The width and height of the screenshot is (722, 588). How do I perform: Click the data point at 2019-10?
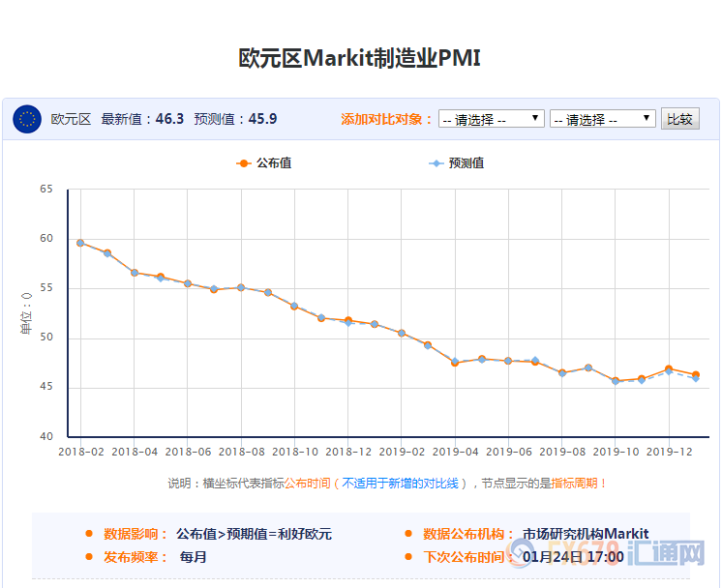coord(616,381)
